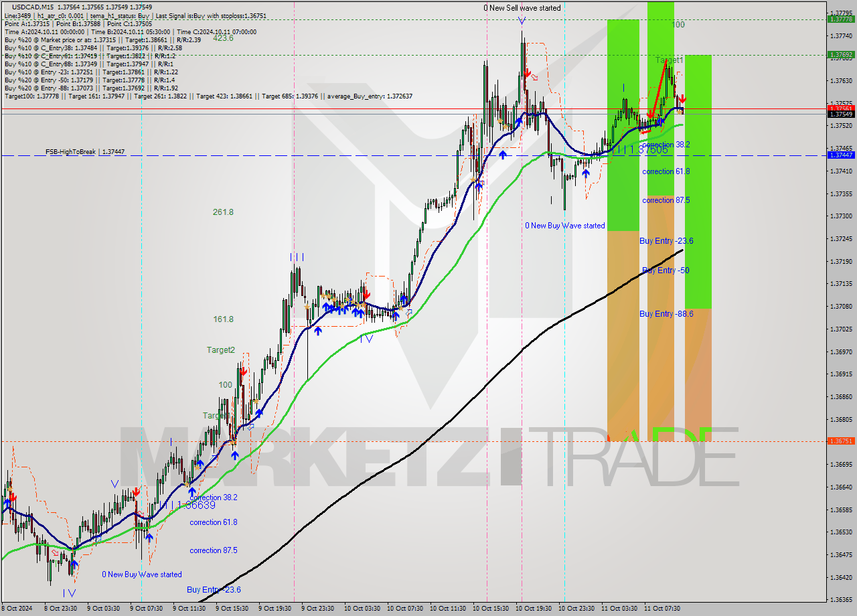Click the '10 Oct 15:30' time axis label
This screenshot has width=857, height=616.
point(490,609)
